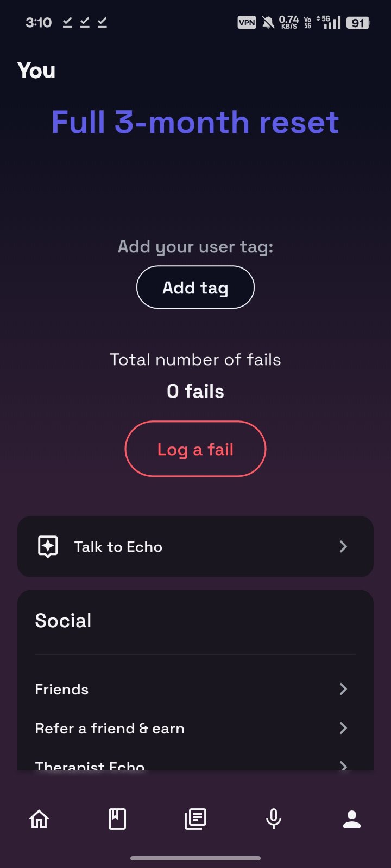Viewport: 391px width, 868px height.
Task: Open the articles library icon
Action: tap(195, 819)
